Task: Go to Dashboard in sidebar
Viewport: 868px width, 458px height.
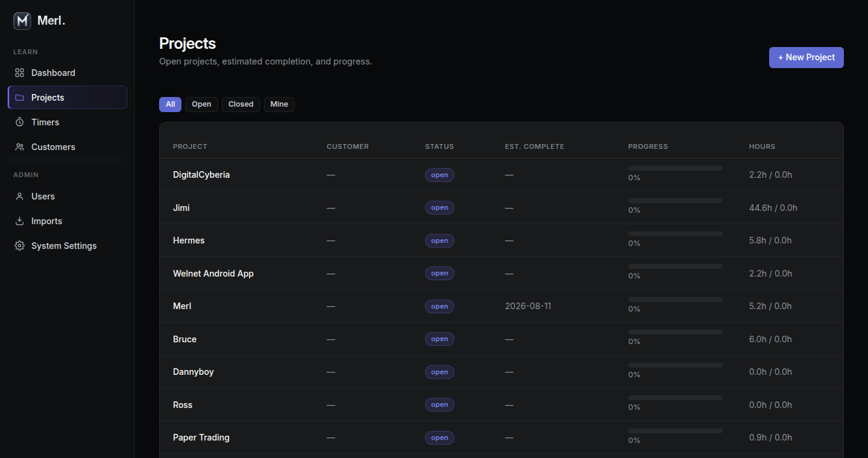Action: (68, 73)
